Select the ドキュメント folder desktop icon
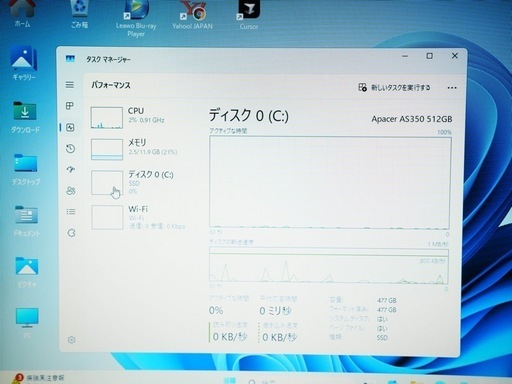This screenshot has height=384, width=512. click(x=26, y=221)
